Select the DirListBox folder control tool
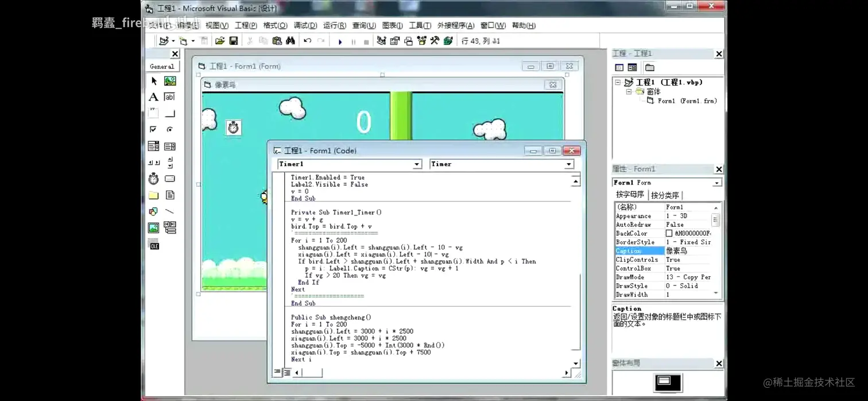 [x=154, y=195]
